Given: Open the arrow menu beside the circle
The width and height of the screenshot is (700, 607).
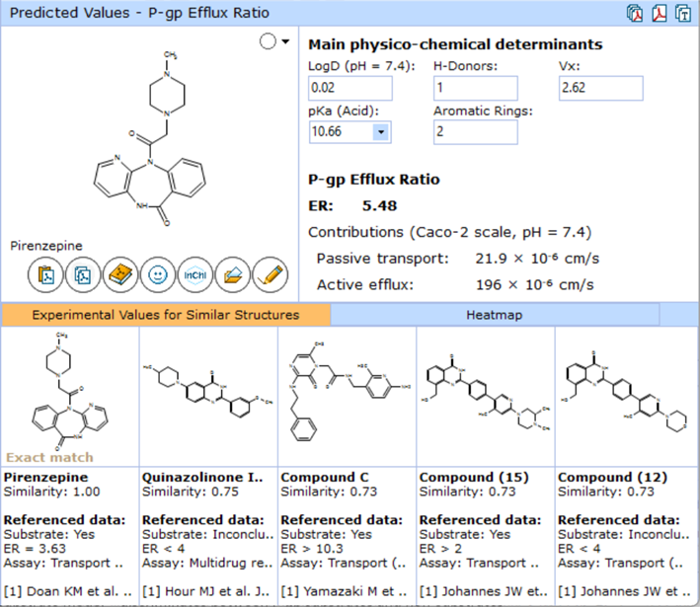Looking at the screenshot, I should [x=285, y=41].
